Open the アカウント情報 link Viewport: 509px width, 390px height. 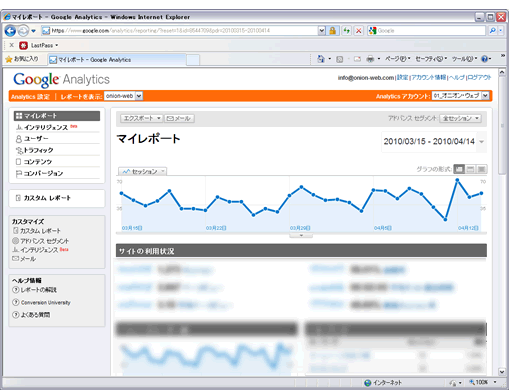429,77
